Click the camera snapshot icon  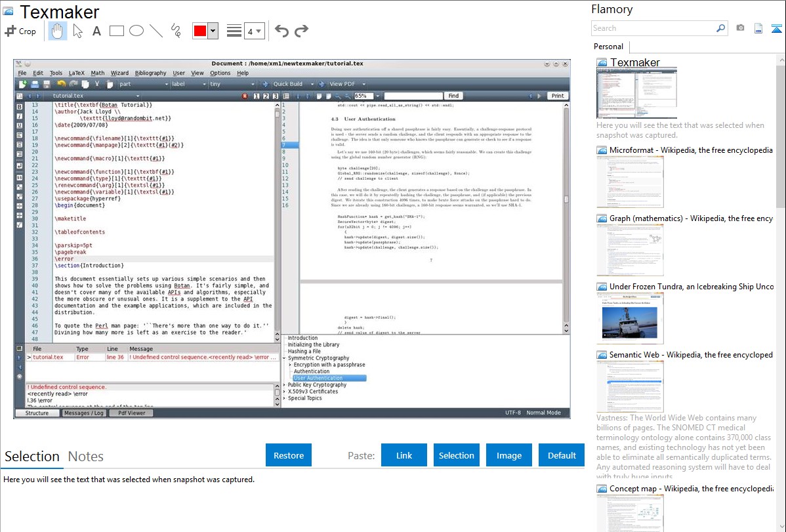[x=740, y=28]
